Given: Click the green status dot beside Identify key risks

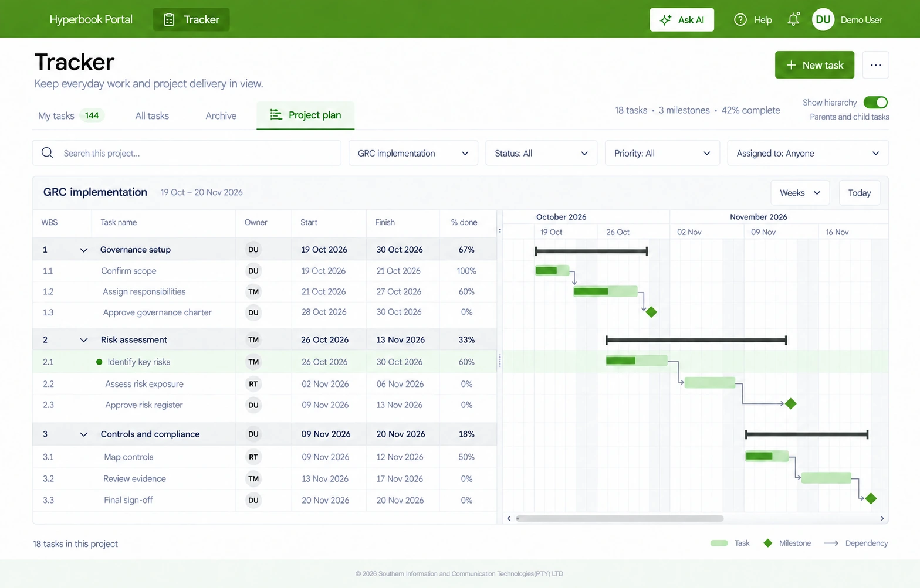Looking at the screenshot, I should [x=99, y=362].
